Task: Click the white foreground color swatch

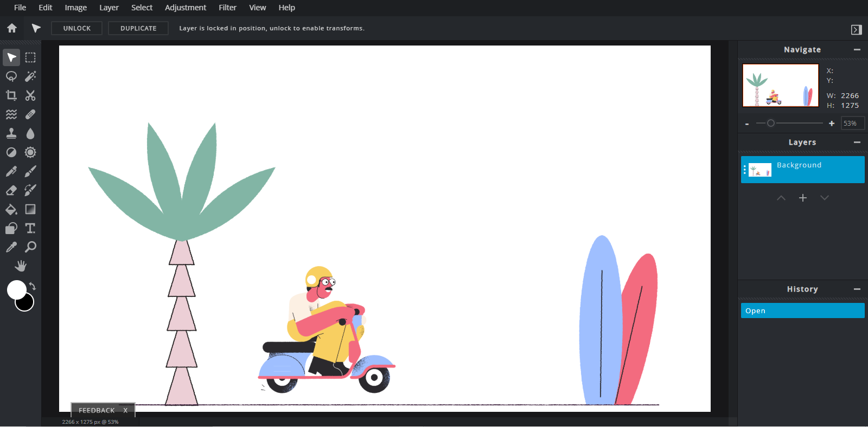Action: [x=16, y=289]
